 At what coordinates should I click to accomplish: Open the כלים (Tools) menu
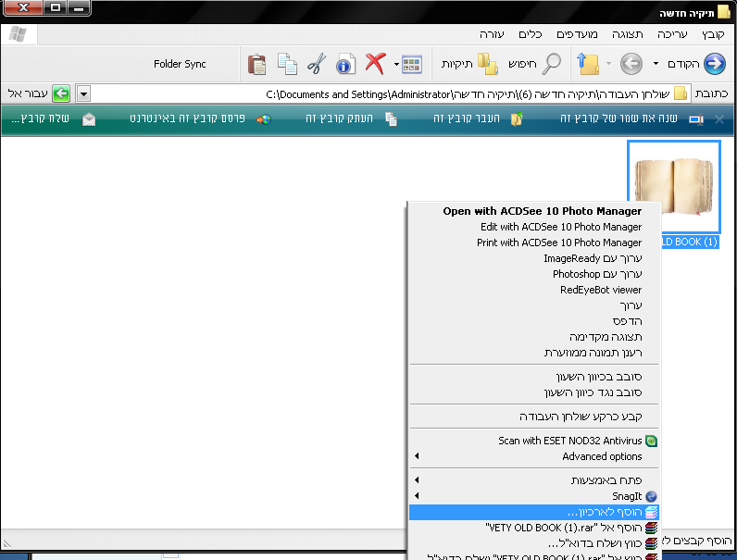click(531, 34)
